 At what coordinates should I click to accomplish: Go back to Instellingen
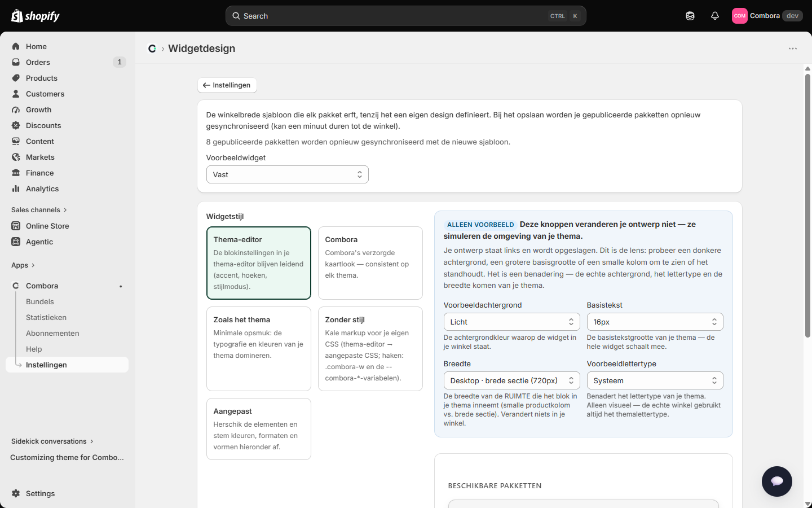[x=227, y=85]
